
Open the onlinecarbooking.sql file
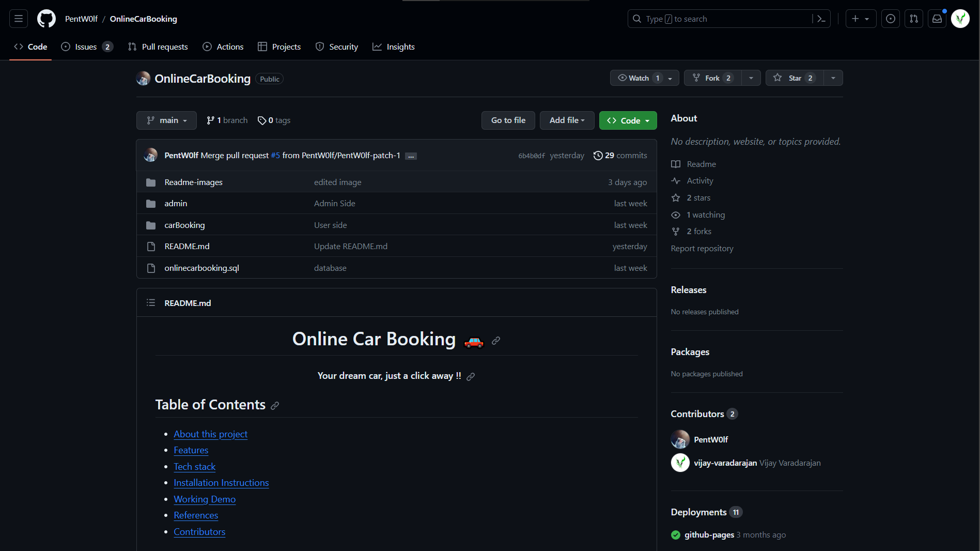click(201, 268)
